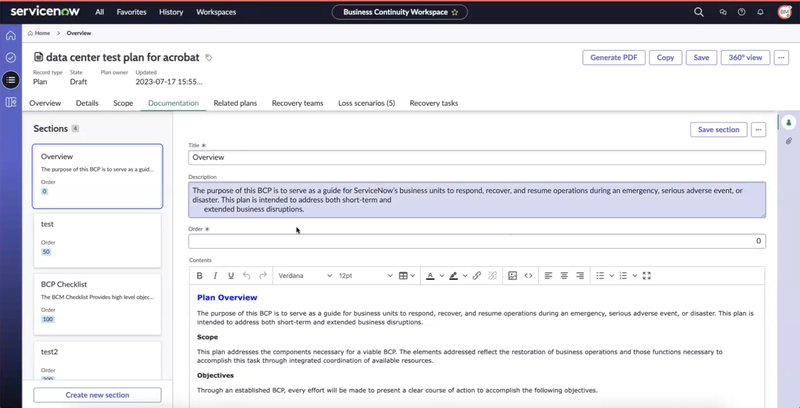Click the Business Continuity Workspace pill
The height and width of the screenshot is (408, 800).
tap(399, 12)
